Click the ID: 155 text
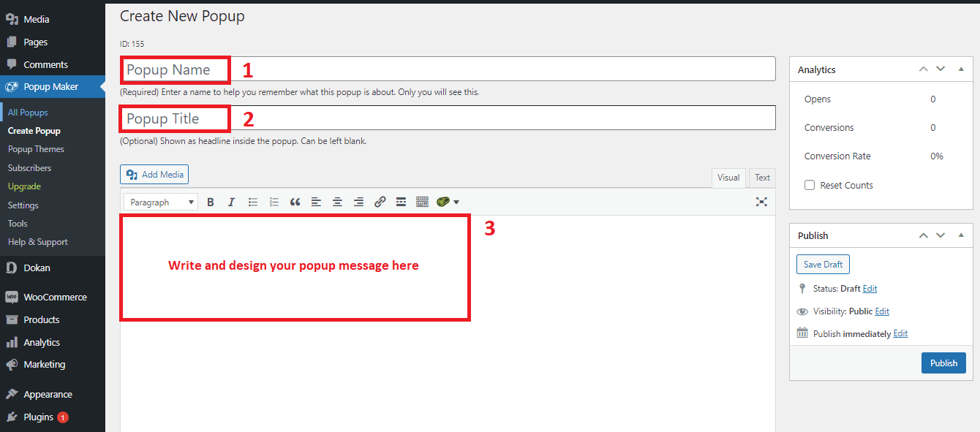 (x=132, y=44)
